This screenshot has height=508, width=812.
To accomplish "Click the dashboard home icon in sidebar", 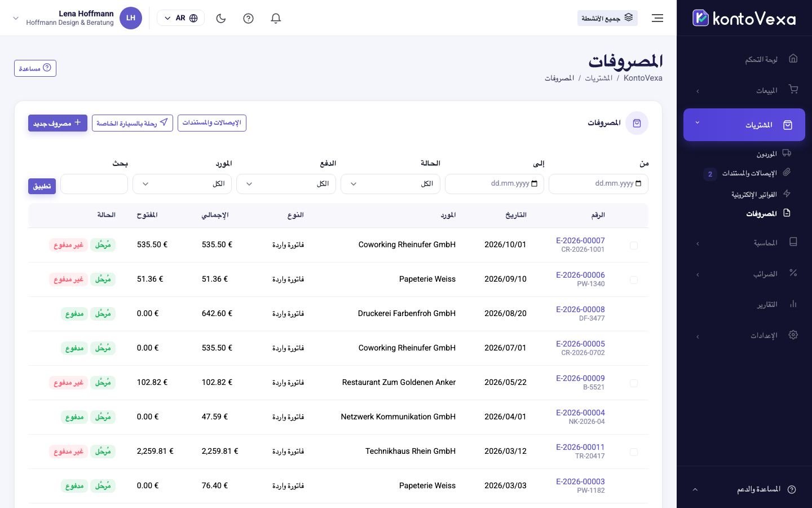I will click(793, 59).
